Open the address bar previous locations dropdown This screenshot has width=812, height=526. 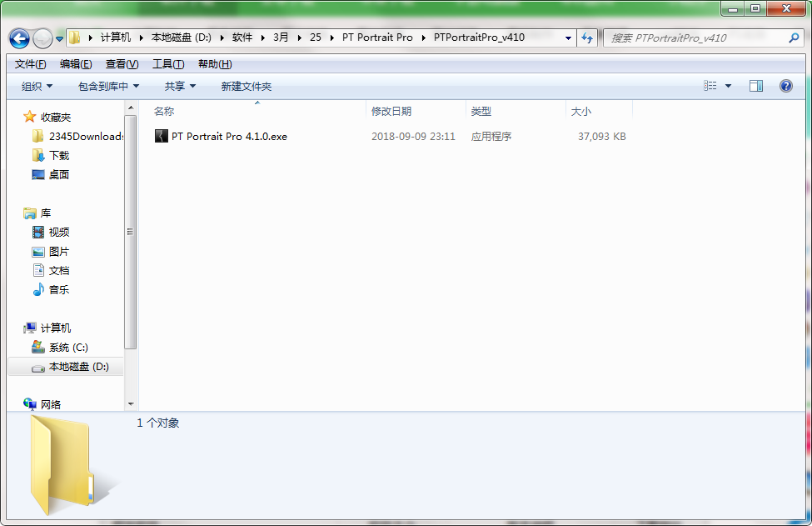pos(568,38)
